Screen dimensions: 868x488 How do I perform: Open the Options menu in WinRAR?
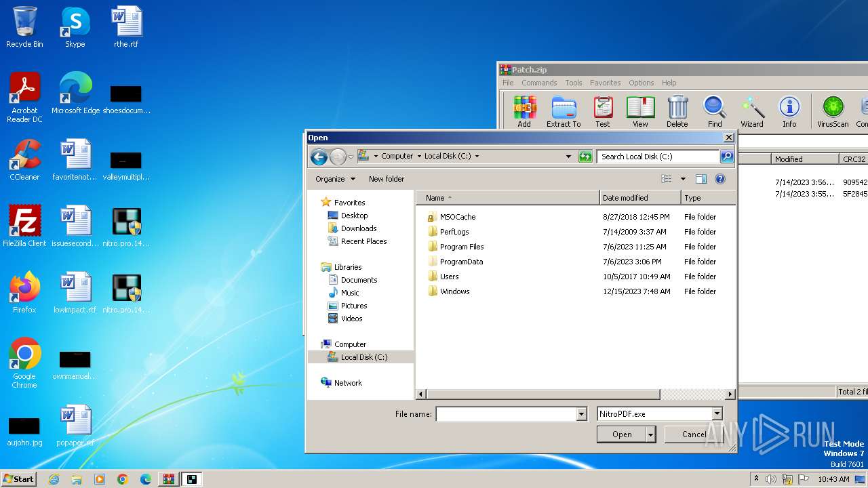[641, 83]
